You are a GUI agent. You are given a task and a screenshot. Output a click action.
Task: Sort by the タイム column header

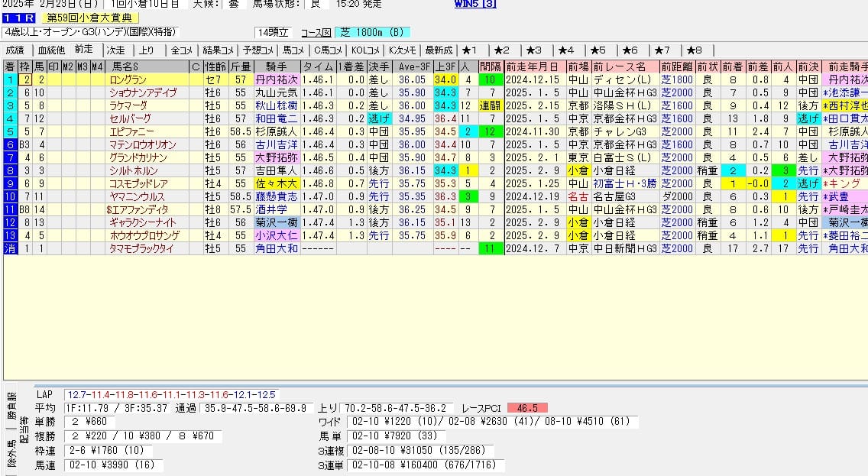pos(317,66)
